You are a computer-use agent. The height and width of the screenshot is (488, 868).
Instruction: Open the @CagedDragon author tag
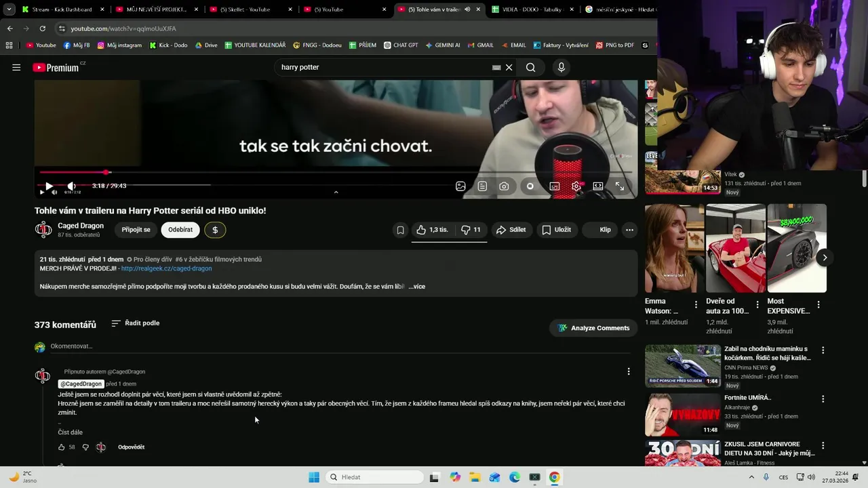tap(81, 384)
